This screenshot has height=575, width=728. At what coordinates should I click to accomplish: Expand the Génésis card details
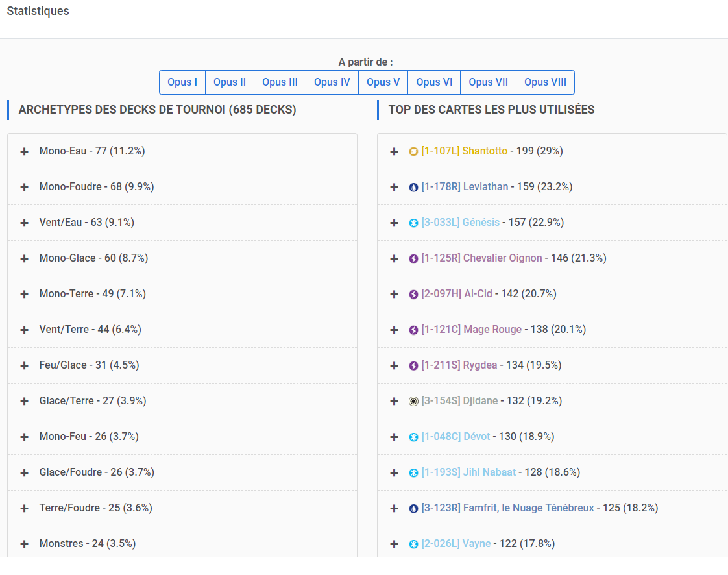pyautogui.click(x=394, y=223)
